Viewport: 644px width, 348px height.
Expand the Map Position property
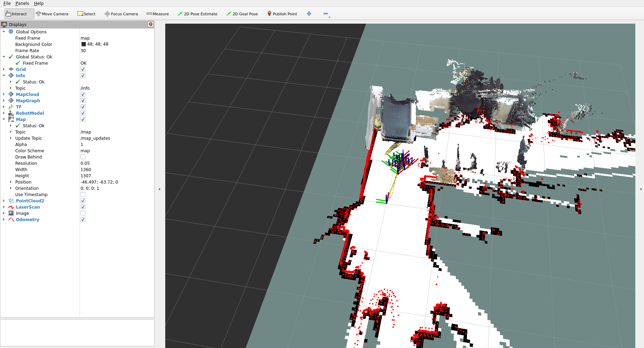point(11,182)
